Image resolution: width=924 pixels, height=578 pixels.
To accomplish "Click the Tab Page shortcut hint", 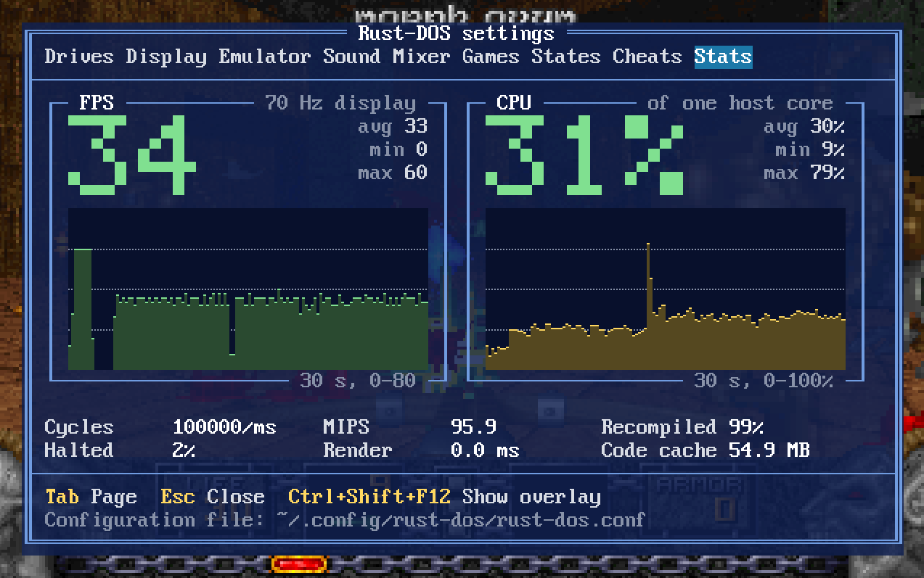I will [x=91, y=497].
